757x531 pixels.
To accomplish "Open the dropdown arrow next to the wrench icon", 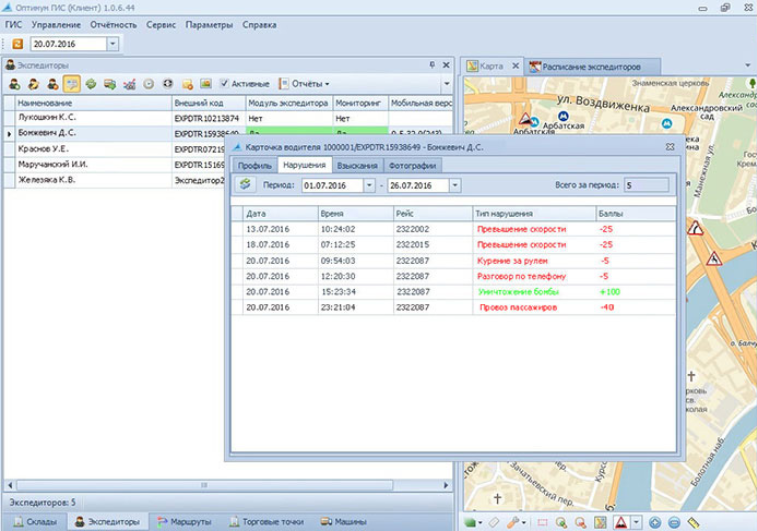I will click(524, 523).
